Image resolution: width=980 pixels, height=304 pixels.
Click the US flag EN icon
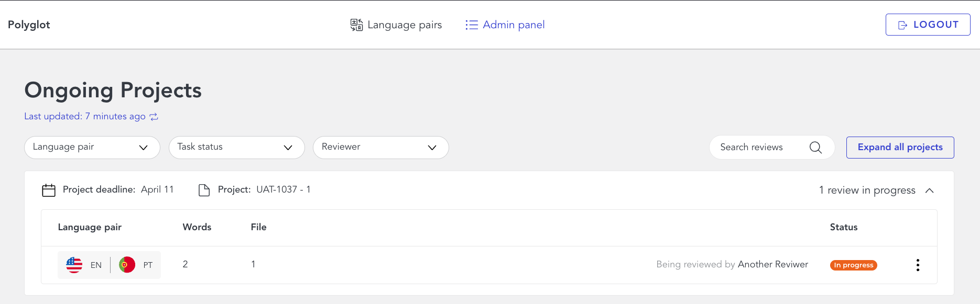tap(74, 265)
